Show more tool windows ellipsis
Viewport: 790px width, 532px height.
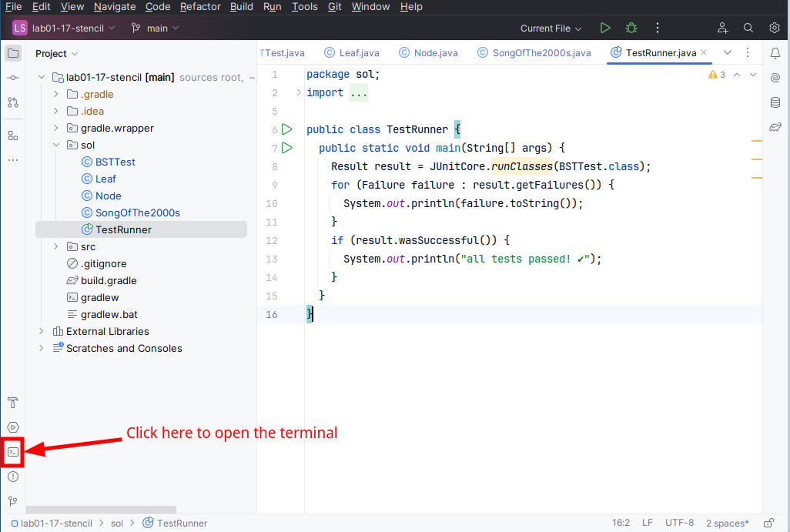tap(13, 160)
